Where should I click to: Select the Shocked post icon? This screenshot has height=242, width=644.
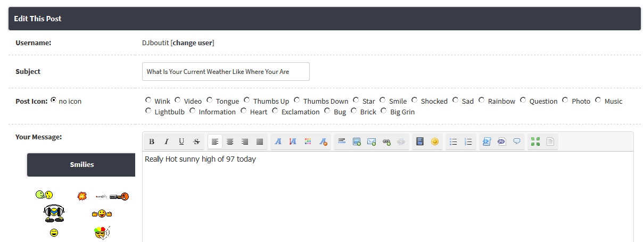pos(415,100)
